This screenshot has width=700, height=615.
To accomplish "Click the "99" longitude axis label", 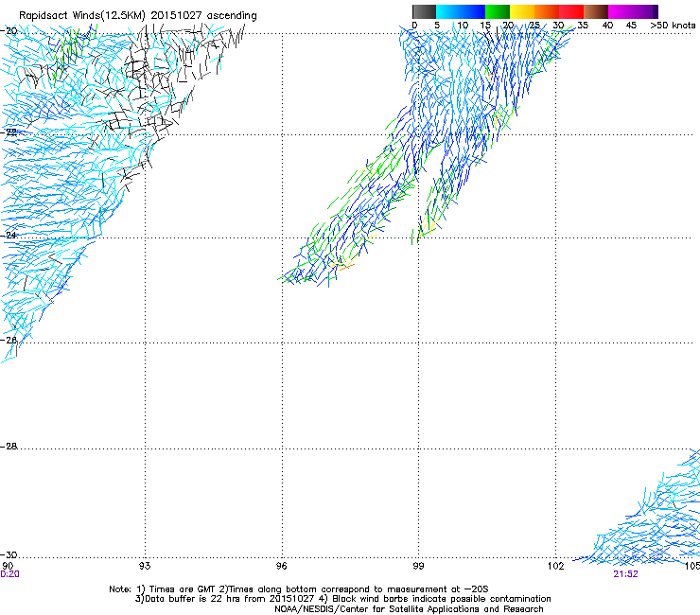I will 418,566.
